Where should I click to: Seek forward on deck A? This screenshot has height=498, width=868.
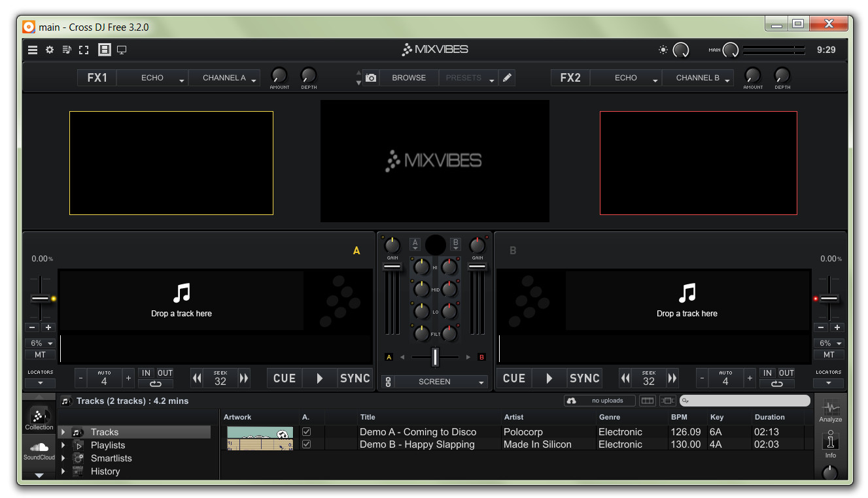pyautogui.click(x=244, y=378)
